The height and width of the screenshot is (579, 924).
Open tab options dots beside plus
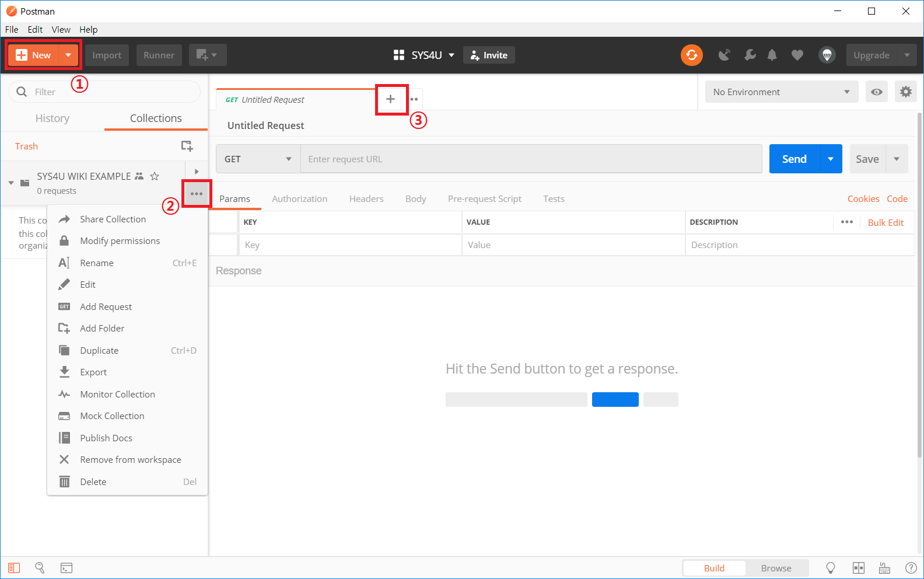tap(414, 99)
